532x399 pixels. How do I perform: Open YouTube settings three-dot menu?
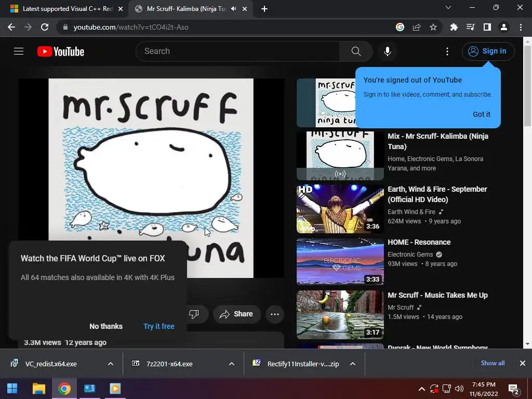click(x=447, y=51)
